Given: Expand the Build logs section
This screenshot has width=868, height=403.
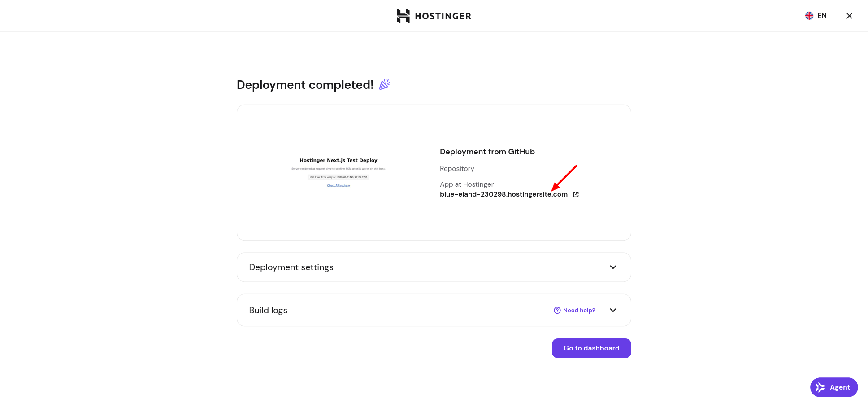Looking at the screenshot, I should (434, 310).
